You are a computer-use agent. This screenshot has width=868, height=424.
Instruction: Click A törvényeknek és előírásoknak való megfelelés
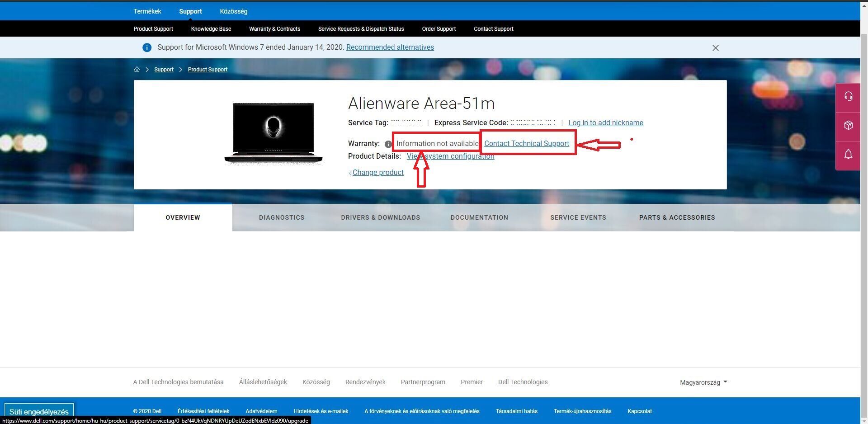click(x=422, y=411)
